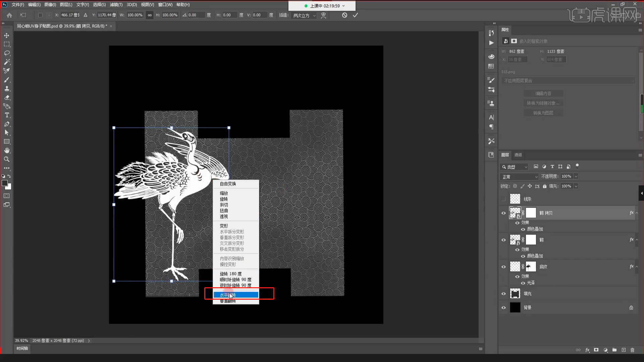Select the Move tool

point(7,36)
